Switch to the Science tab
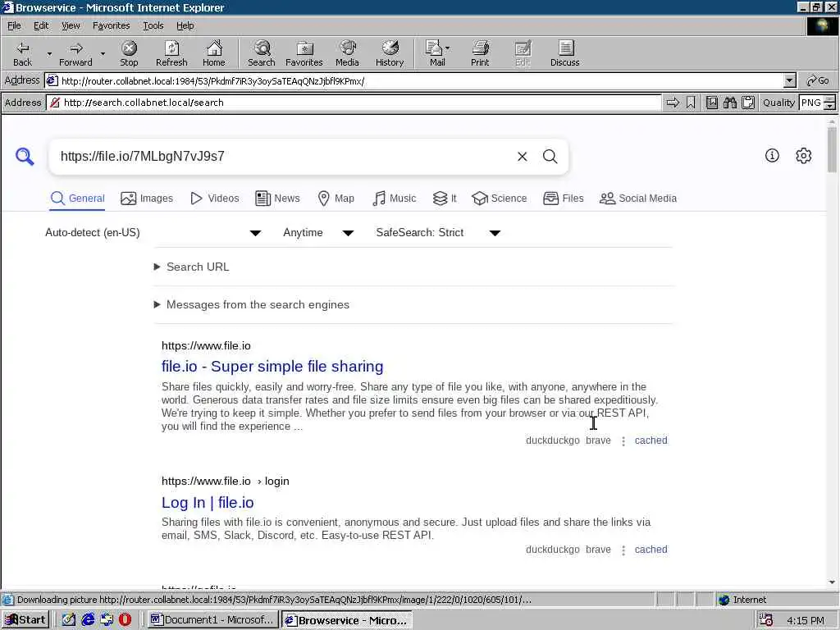This screenshot has height=630, width=840. click(500, 199)
